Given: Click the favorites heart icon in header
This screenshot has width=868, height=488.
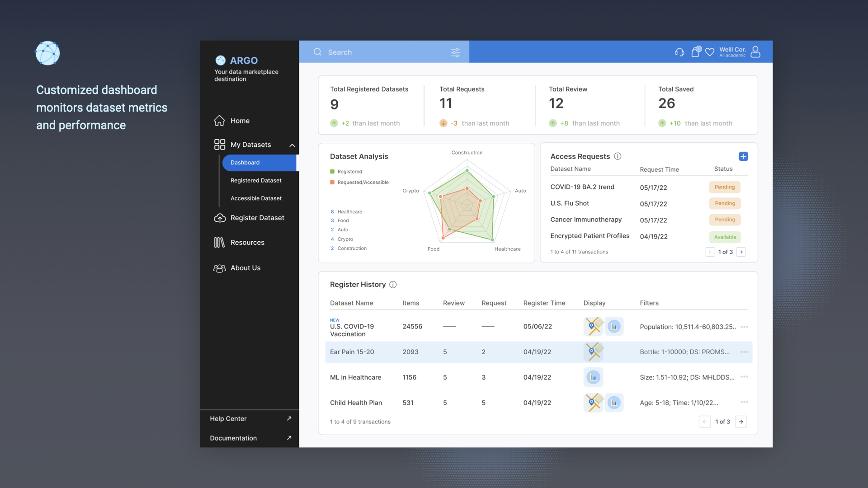Looking at the screenshot, I should coord(709,52).
